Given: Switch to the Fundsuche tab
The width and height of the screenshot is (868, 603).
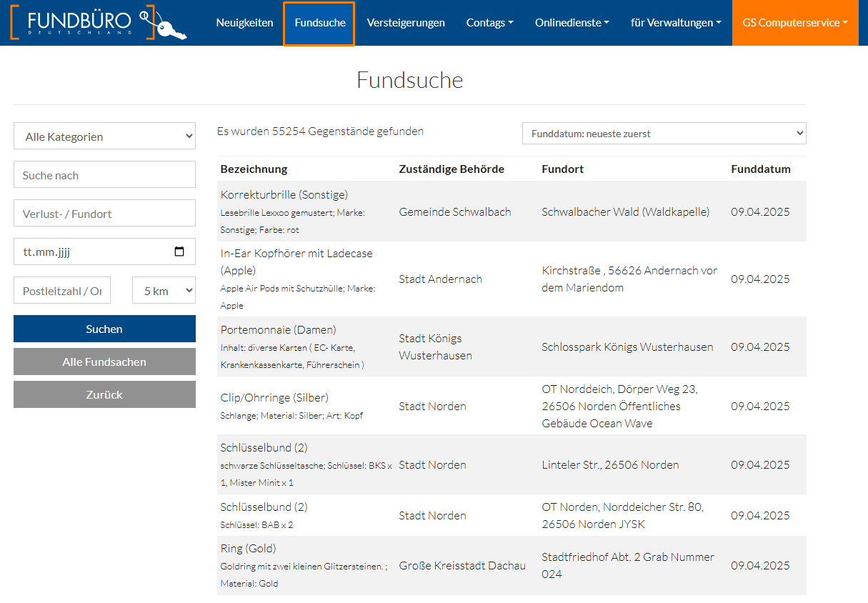Looking at the screenshot, I should pos(319,23).
